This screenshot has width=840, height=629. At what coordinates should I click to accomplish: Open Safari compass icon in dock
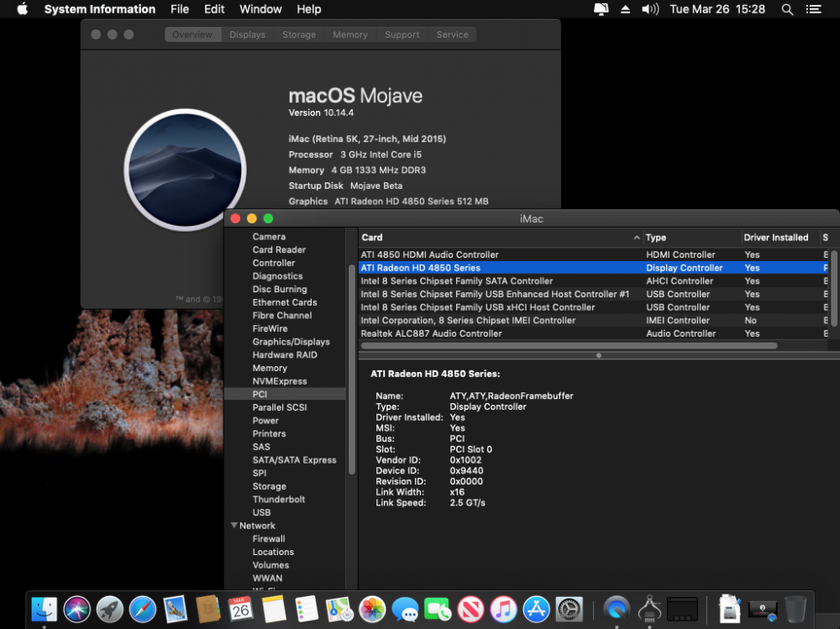[143, 610]
